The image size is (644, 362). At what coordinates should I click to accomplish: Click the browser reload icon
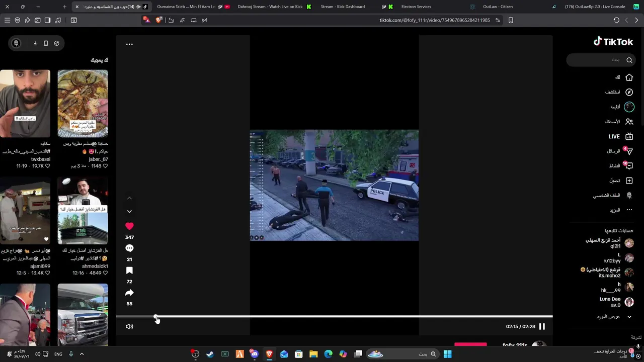(x=616, y=20)
